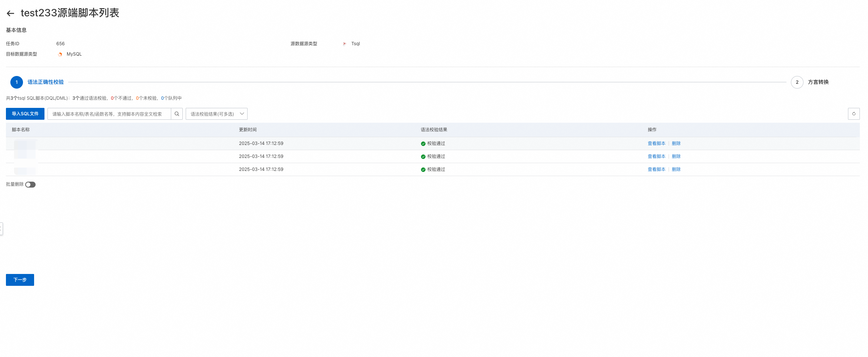Click the 0个队列中 summary count
This screenshot has height=357, width=868.
tap(171, 98)
